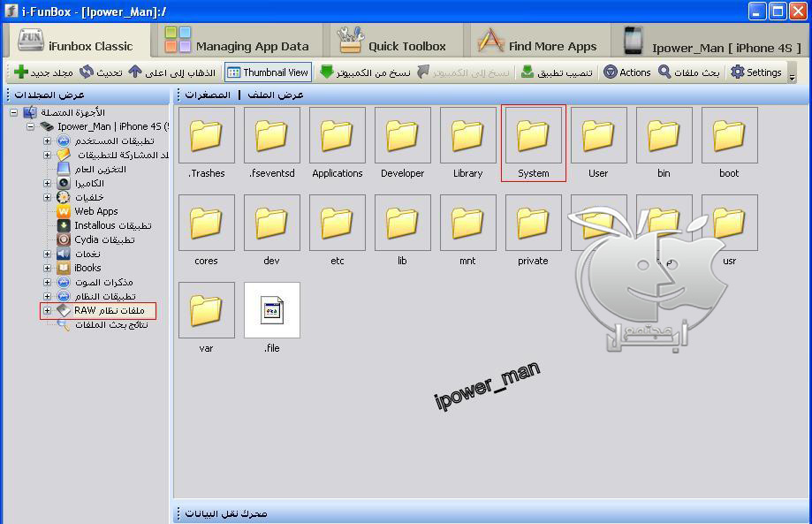
Task: Select ringtones speaker icon in tree
Action: (64, 254)
